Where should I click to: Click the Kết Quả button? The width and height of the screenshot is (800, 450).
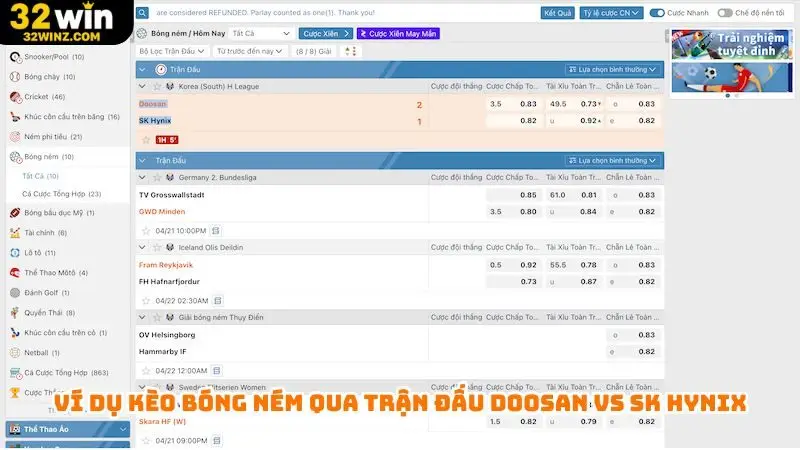pyautogui.click(x=557, y=13)
